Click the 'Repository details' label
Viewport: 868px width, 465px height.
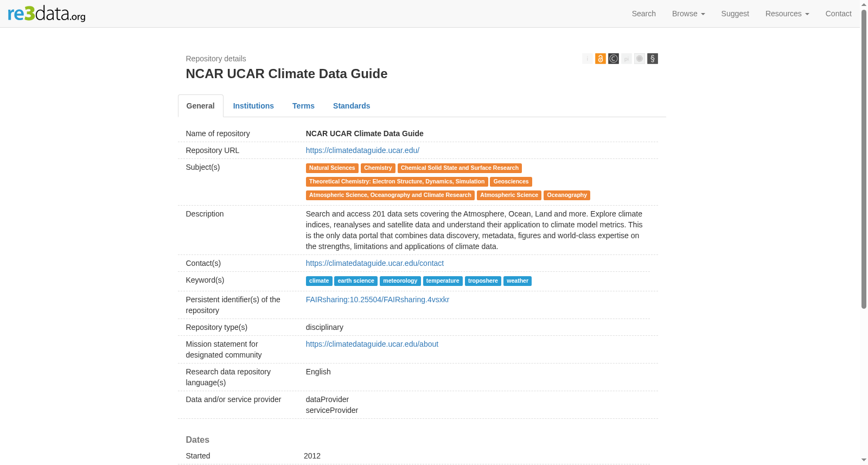click(x=216, y=59)
